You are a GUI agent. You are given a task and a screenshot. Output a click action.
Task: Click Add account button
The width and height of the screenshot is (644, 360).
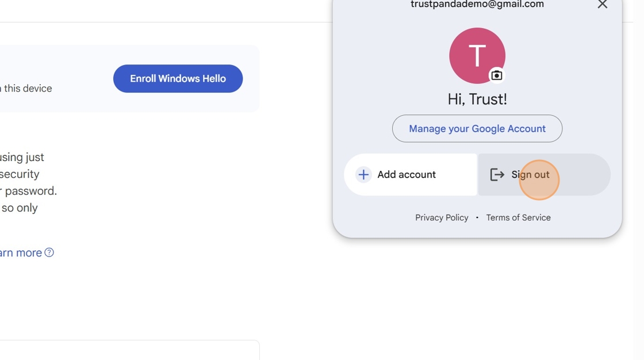tap(411, 175)
